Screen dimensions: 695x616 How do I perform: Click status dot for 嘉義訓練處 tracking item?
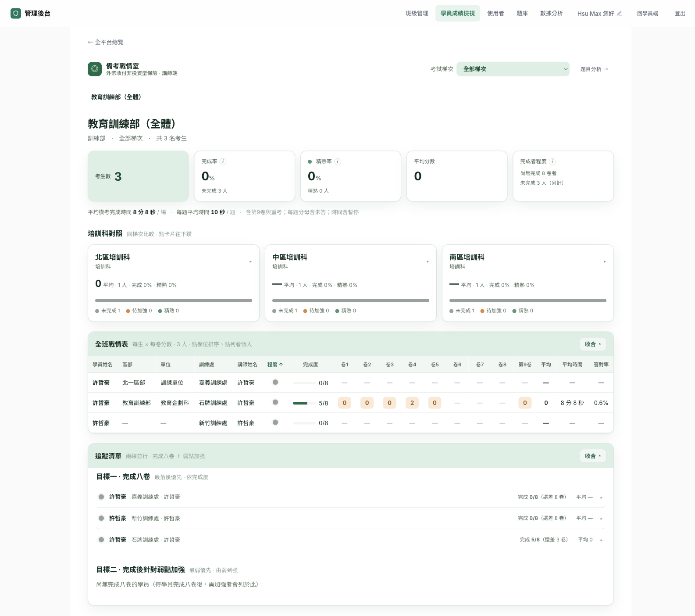[x=101, y=497]
